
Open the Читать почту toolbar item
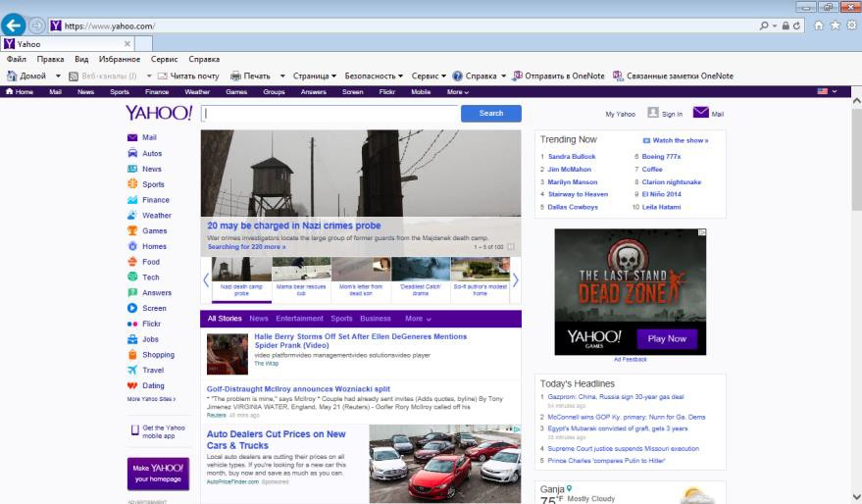(188, 76)
